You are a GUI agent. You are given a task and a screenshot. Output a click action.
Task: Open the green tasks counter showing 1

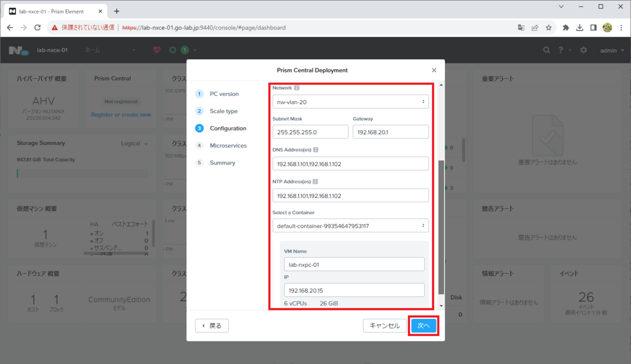184,50
